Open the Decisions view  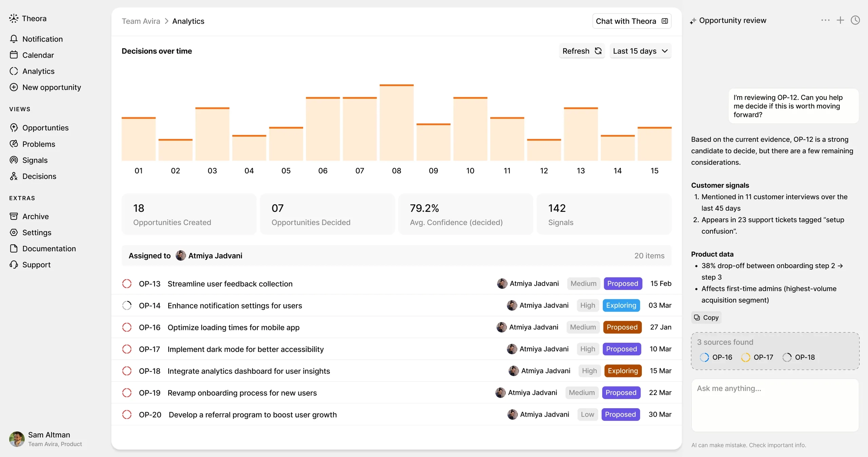click(40, 176)
